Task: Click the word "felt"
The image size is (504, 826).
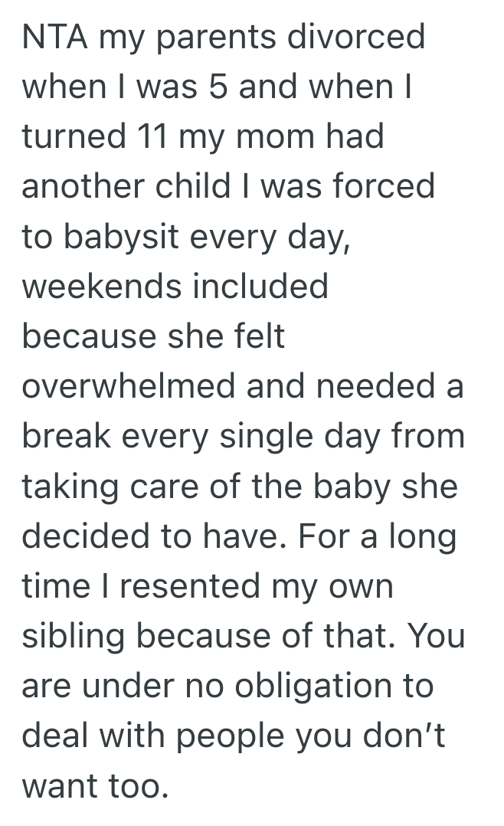Action: click(x=258, y=336)
